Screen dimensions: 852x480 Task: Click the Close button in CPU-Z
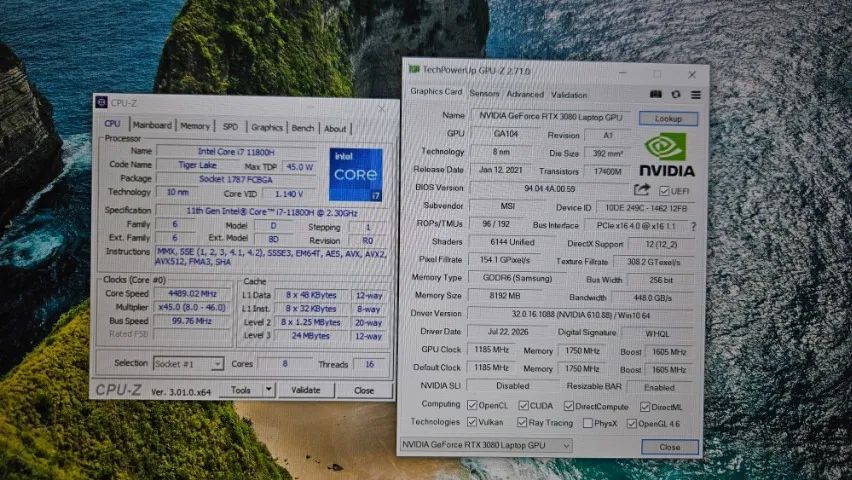click(364, 390)
